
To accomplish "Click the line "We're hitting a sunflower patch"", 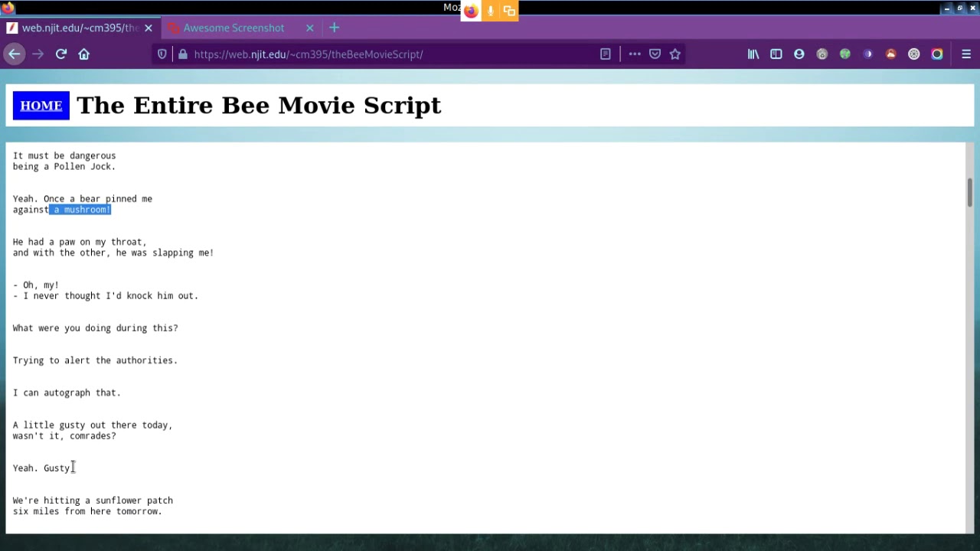I will point(93,500).
